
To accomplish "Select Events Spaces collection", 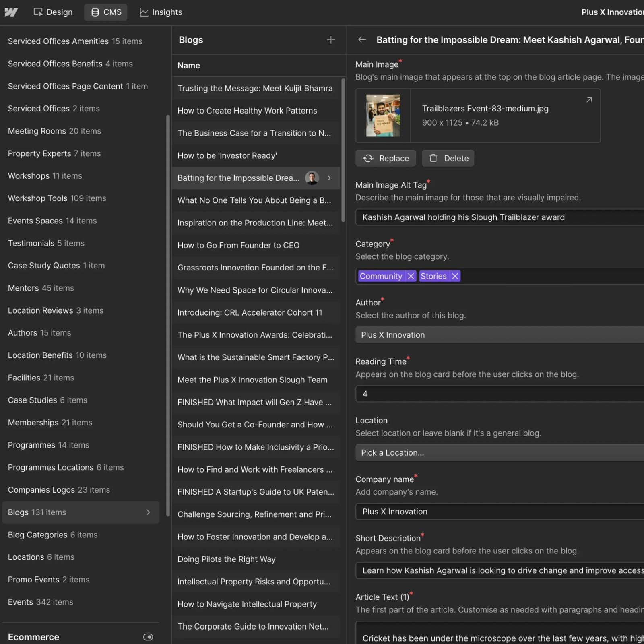I will point(52,221).
